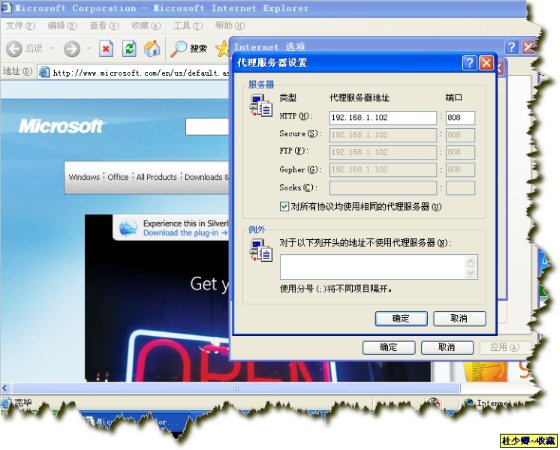The width and height of the screenshot is (560, 450).
Task: Click the Favorites star icon
Action: tap(222, 49)
